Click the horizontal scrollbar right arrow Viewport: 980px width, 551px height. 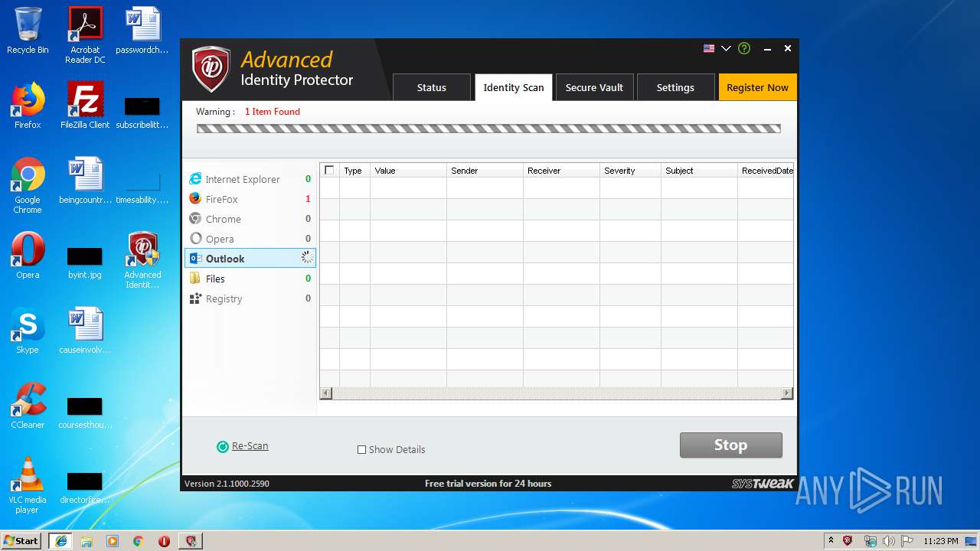click(786, 393)
